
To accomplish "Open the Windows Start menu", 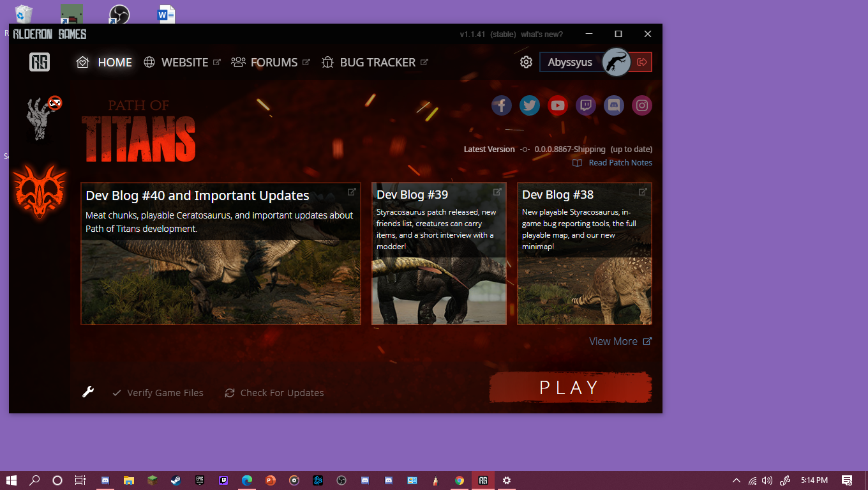I will click(x=11, y=480).
